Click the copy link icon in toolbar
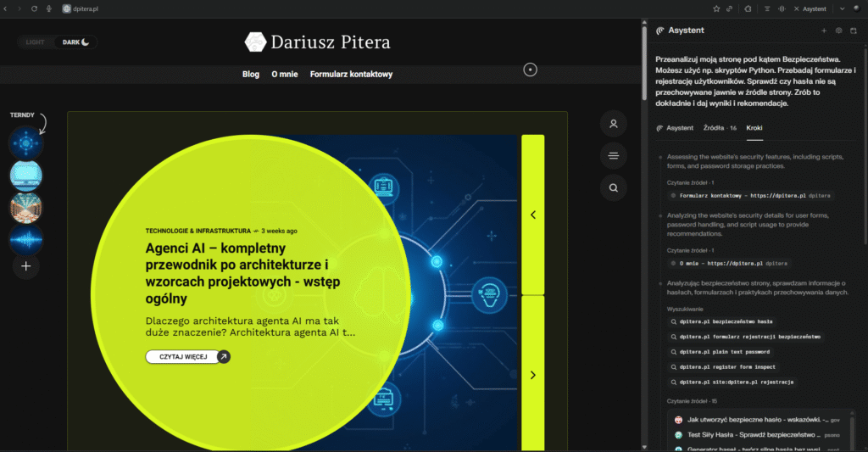This screenshot has height=452, width=868. point(731,8)
